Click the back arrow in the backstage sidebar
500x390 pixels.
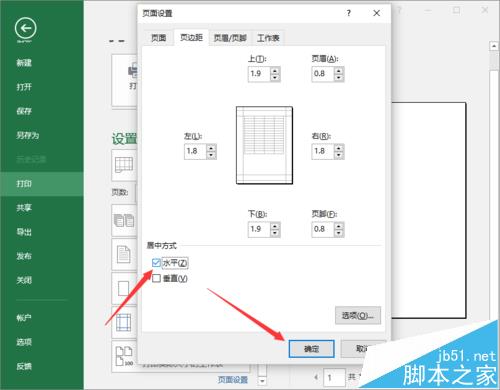[26, 28]
